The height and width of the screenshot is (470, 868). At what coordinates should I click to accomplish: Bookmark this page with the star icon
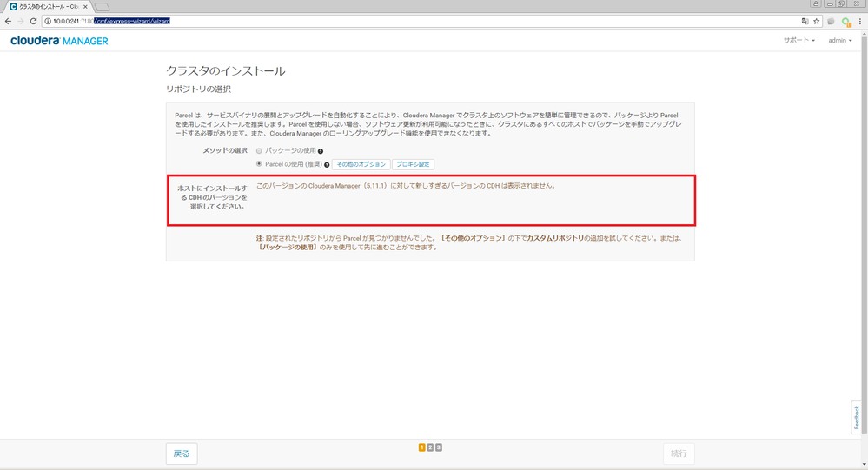[816, 21]
